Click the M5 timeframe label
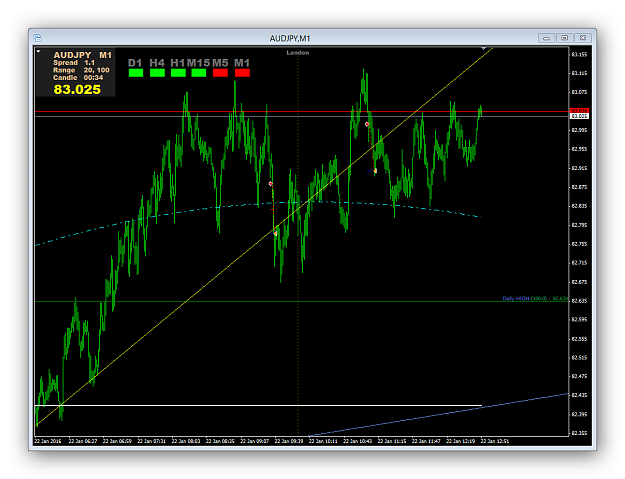 coord(220,63)
